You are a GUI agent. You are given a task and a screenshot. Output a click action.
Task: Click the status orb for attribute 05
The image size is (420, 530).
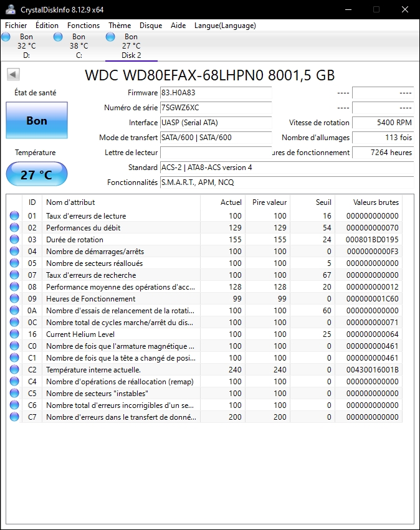click(x=14, y=263)
